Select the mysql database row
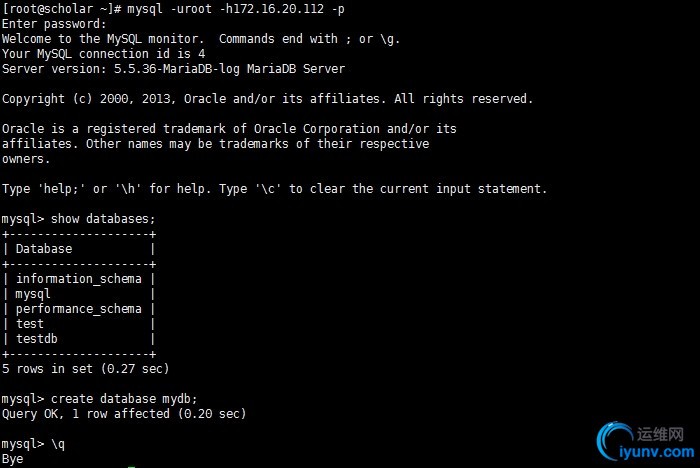This screenshot has width=700, height=468. (x=34, y=294)
